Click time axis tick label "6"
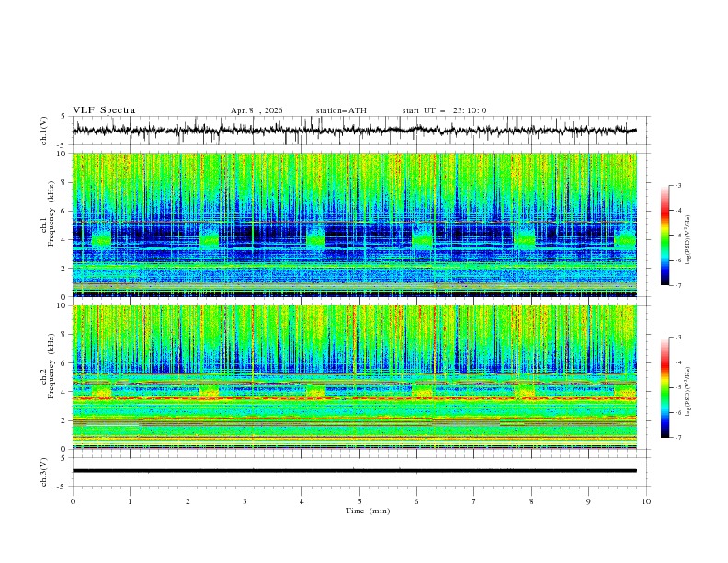Screen dimensions: 728x563 416,501
